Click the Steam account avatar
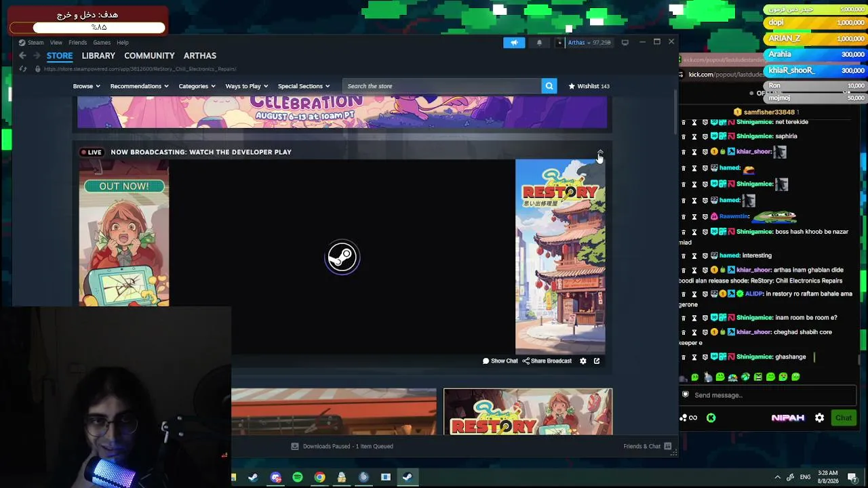The height and width of the screenshot is (488, 868). [x=559, y=43]
